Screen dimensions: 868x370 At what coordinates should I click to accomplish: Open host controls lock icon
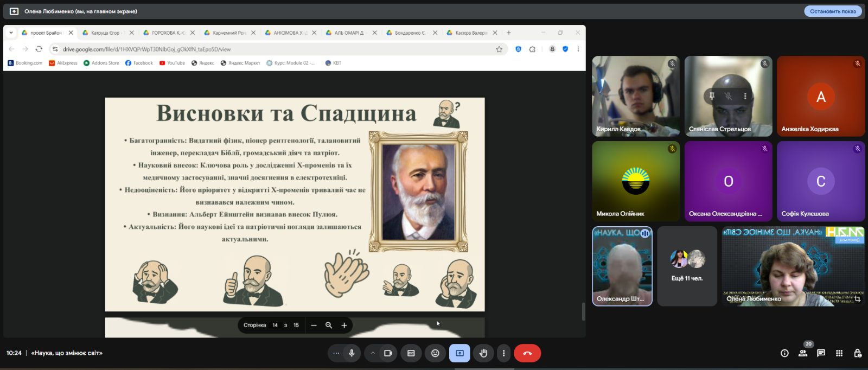click(858, 353)
